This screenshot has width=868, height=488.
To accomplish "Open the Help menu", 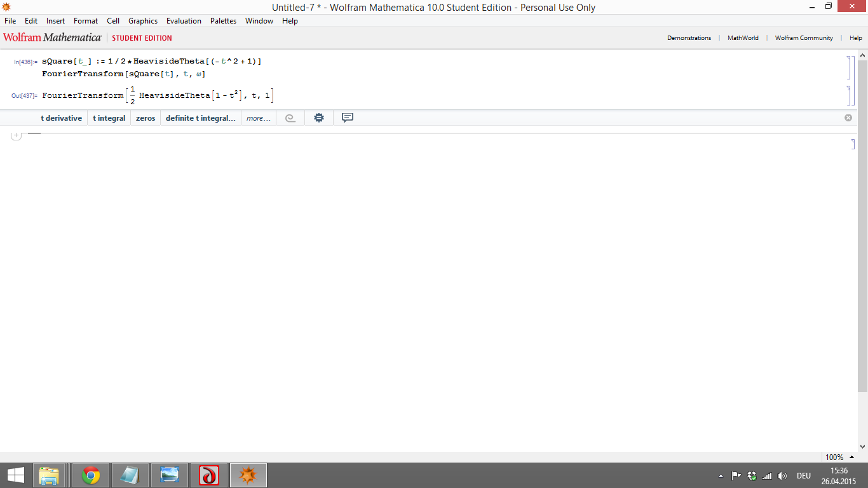I will pyautogui.click(x=290, y=21).
